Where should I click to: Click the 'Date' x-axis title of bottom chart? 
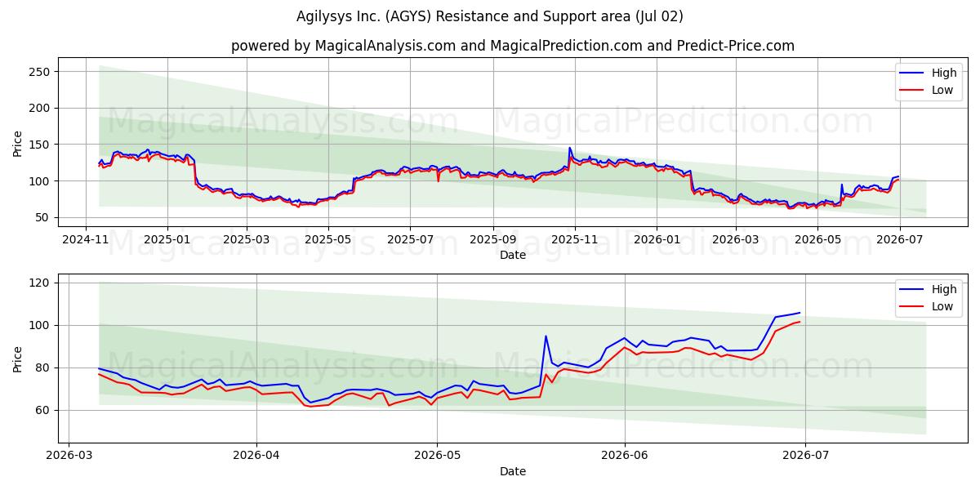pos(513,471)
